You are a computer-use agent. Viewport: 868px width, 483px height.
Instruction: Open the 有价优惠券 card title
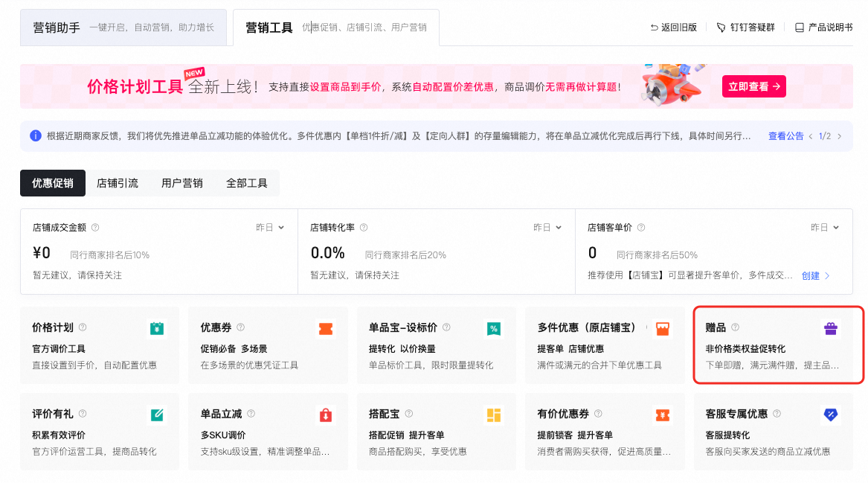[x=563, y=414]
